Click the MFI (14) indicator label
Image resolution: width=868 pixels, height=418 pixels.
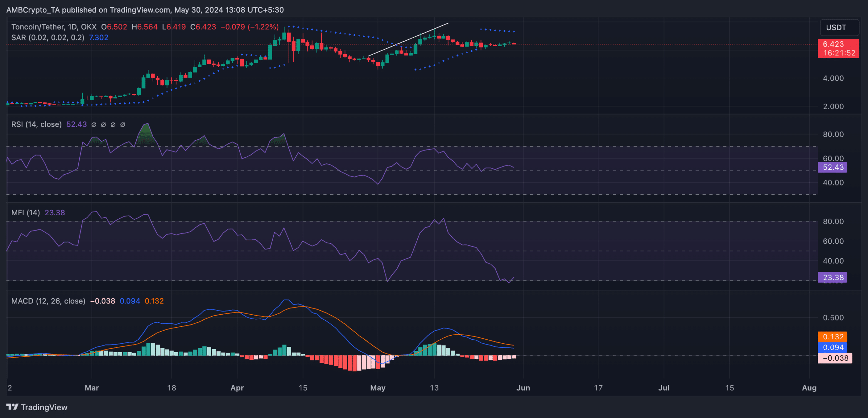(x=26, y=213)
